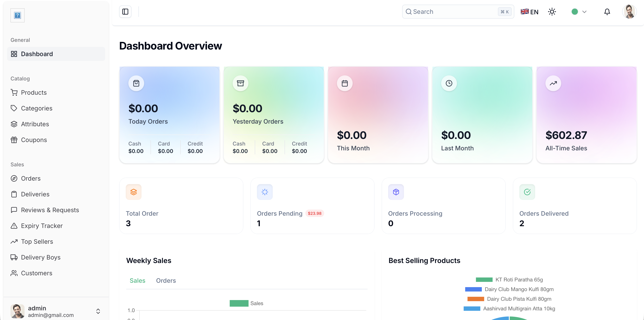The image size is (644, 320).
Task: Navigate to Reviews & Requests
Action: click(x=56, y=210)
